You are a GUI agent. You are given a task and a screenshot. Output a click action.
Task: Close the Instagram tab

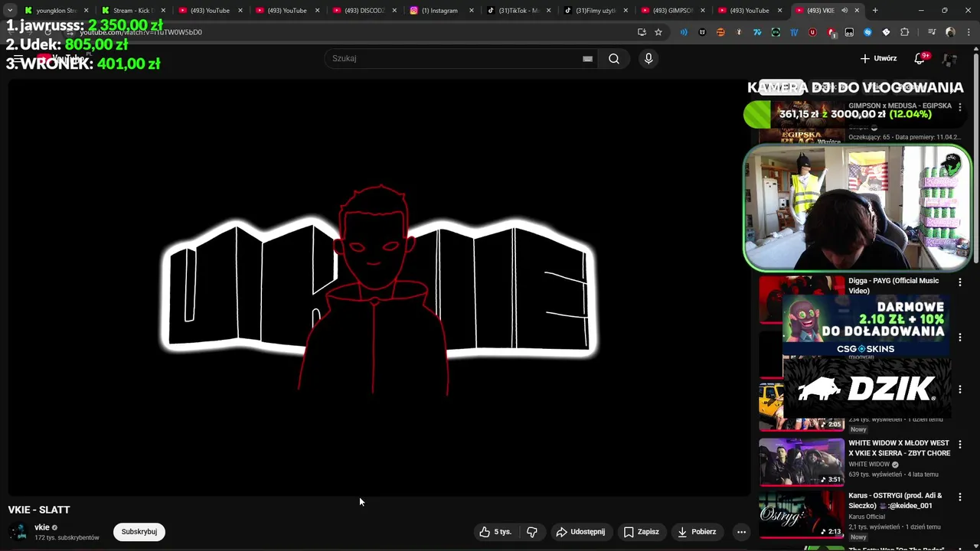click(x=471, y=11)
